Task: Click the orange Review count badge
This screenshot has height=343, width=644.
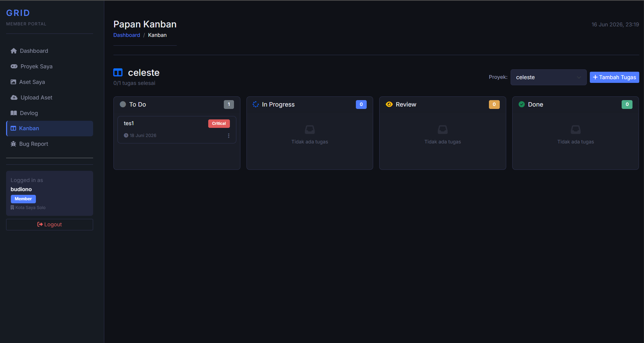Action: point(494,105)
